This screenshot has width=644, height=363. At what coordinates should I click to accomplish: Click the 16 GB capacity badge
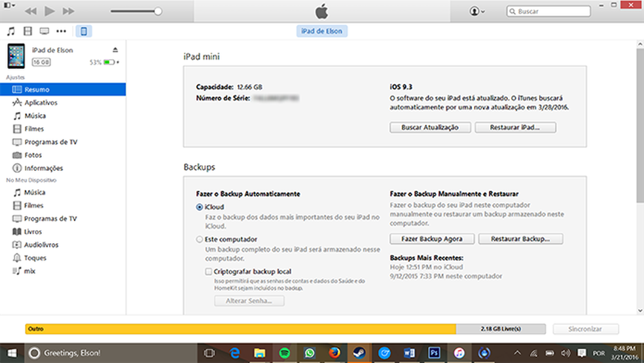tap(41, 62)
